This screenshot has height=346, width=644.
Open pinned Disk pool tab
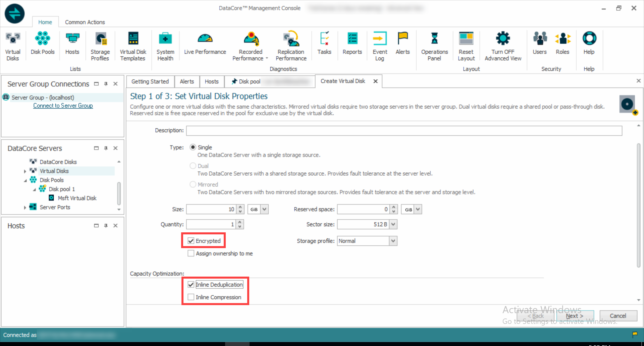point(270,81)
